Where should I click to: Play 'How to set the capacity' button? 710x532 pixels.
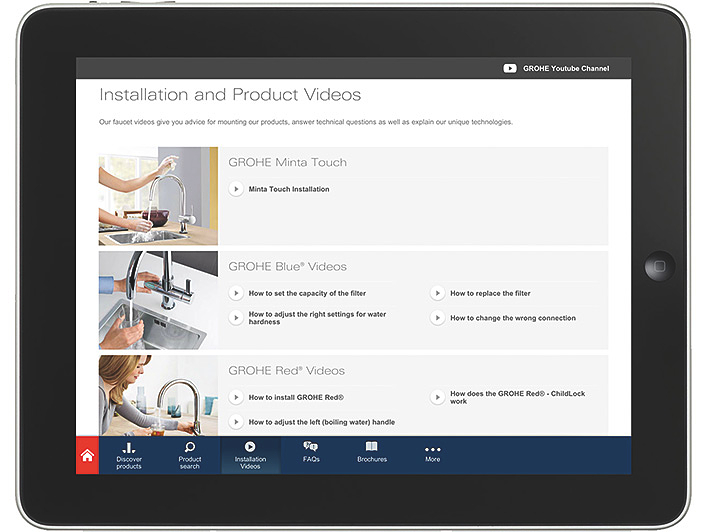[236, 293]
